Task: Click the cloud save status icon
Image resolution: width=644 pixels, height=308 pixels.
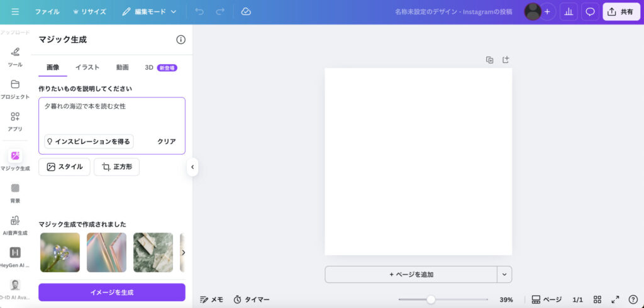Action: click(x=246, y=11)
